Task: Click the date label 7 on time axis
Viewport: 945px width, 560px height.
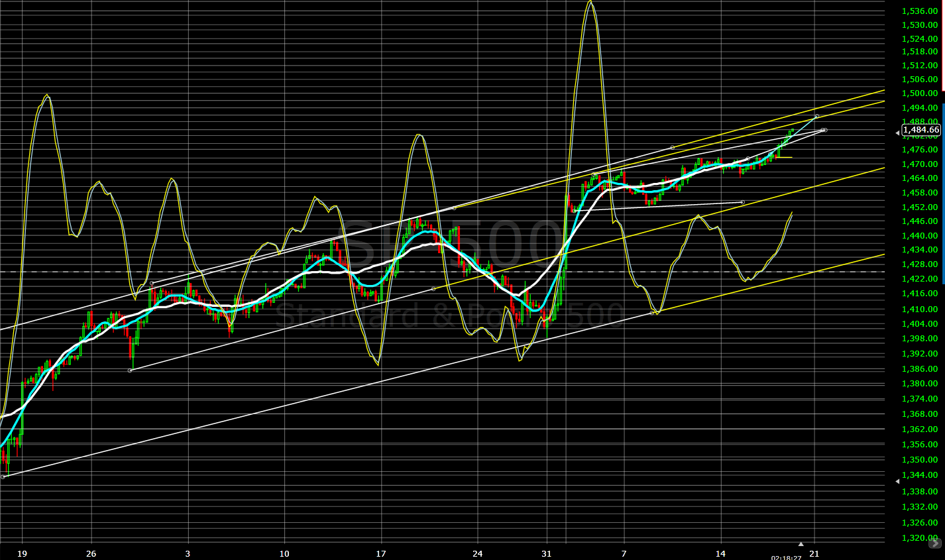Action: click(624, 553)
